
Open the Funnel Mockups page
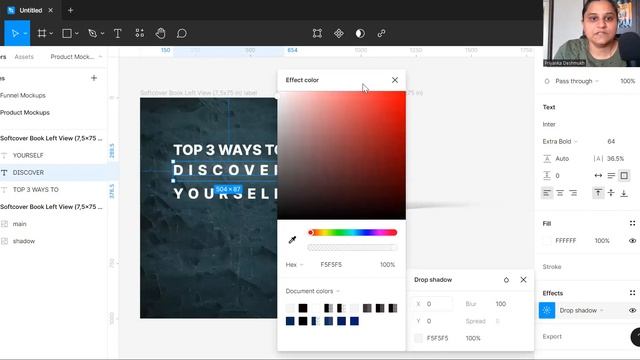point(23,96)
